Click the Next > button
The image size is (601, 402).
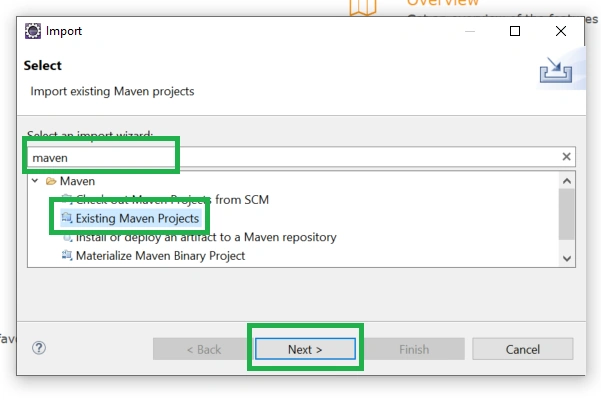[x=305, y=349]
